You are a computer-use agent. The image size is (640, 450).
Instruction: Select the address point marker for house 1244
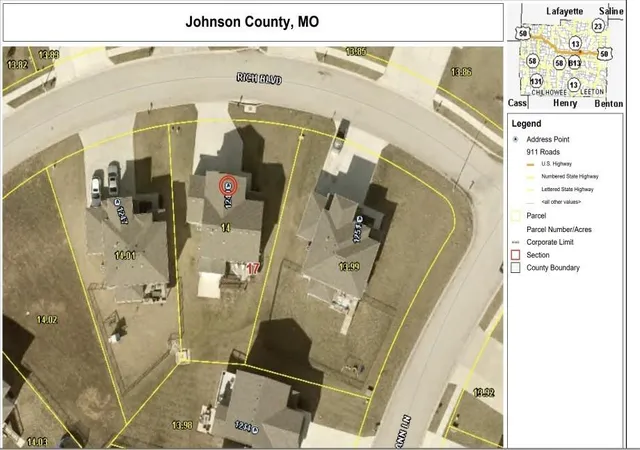255,429
